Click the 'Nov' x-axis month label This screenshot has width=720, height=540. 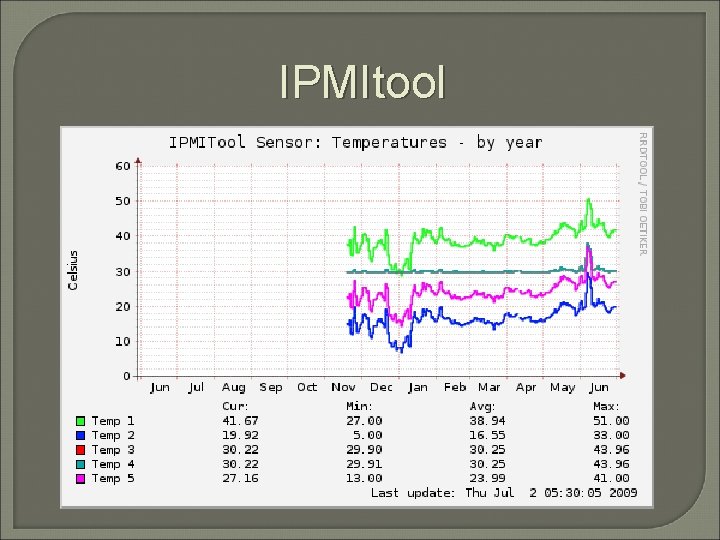coord(343,388)
